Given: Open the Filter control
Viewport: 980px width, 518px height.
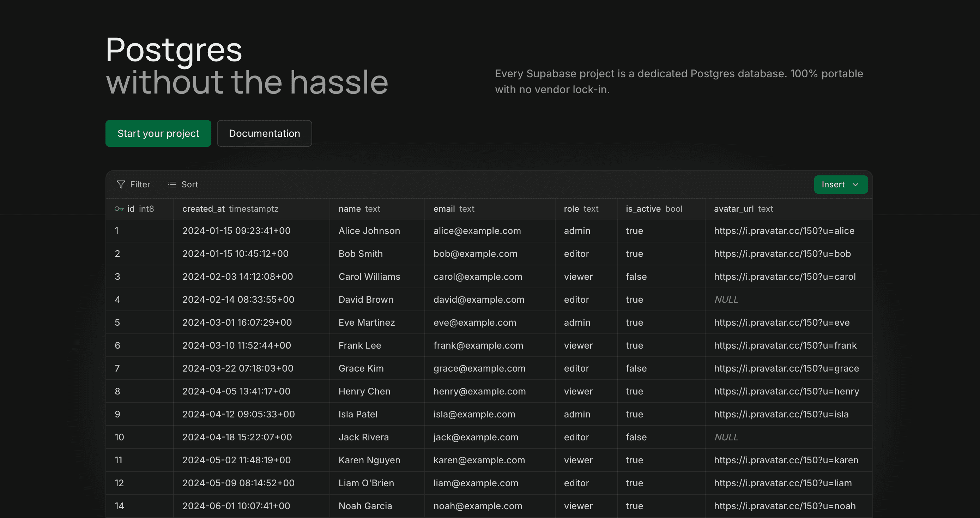Looking at the screenshot, I should click(133, 185).
